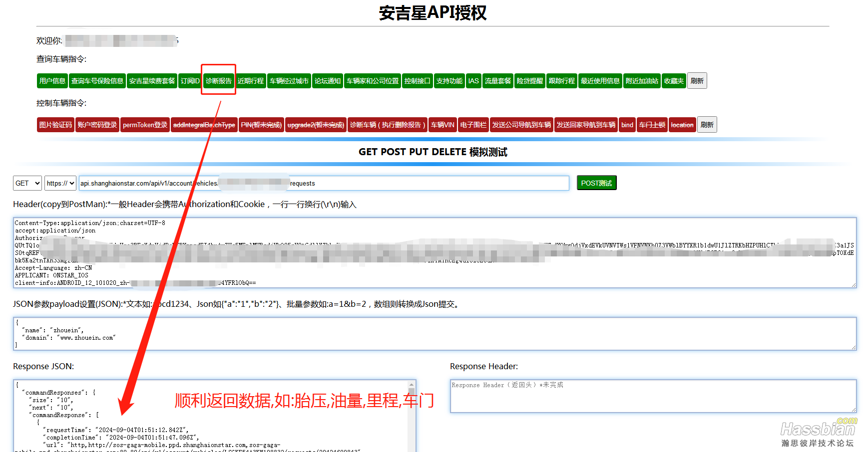This screenshot has height=452, width=868.
Task: Select the 控制接口 button
Action: pyautogui.click(x=418, y=81)
